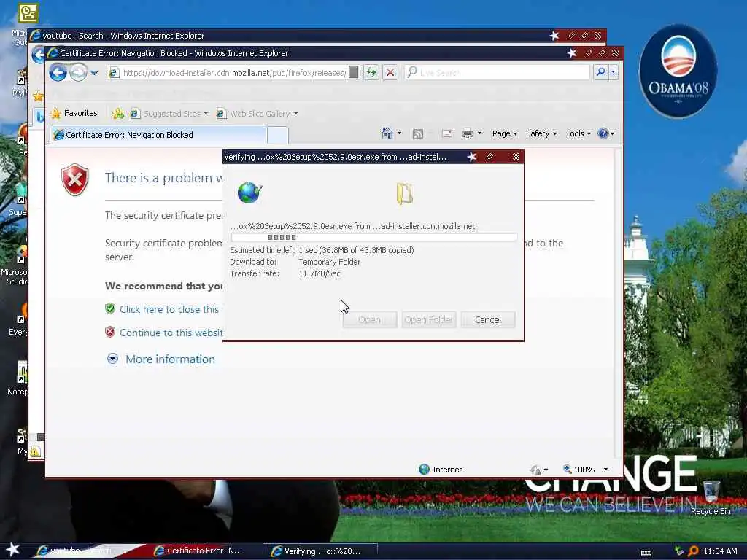
Task: Click the star icon in download dialog title bar
Action: coord(472,157)
